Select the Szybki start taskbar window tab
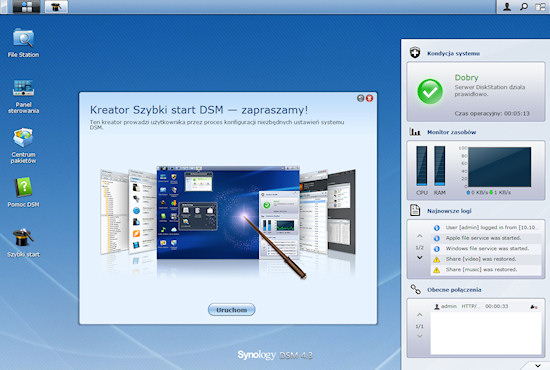This screenshot has height=370, width=550. (x=56, y=6)
